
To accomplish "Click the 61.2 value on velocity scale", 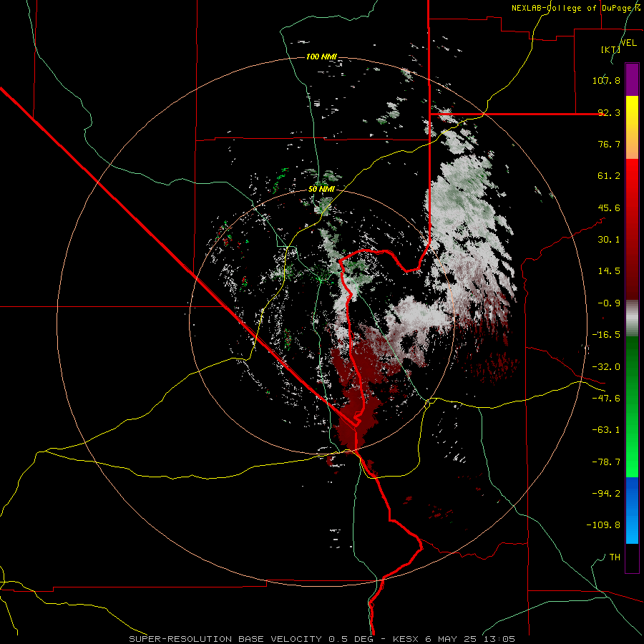I will pos(609,176).
